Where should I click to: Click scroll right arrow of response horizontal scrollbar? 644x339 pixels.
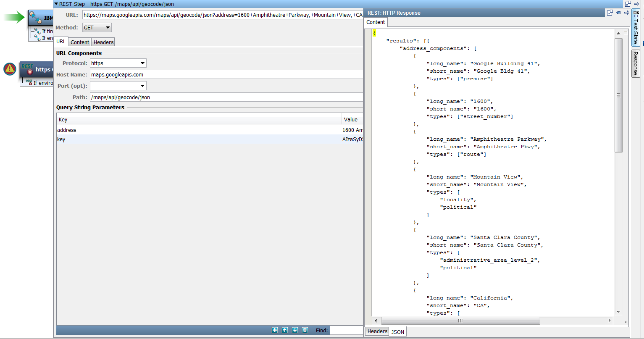(x=610, y=321)
